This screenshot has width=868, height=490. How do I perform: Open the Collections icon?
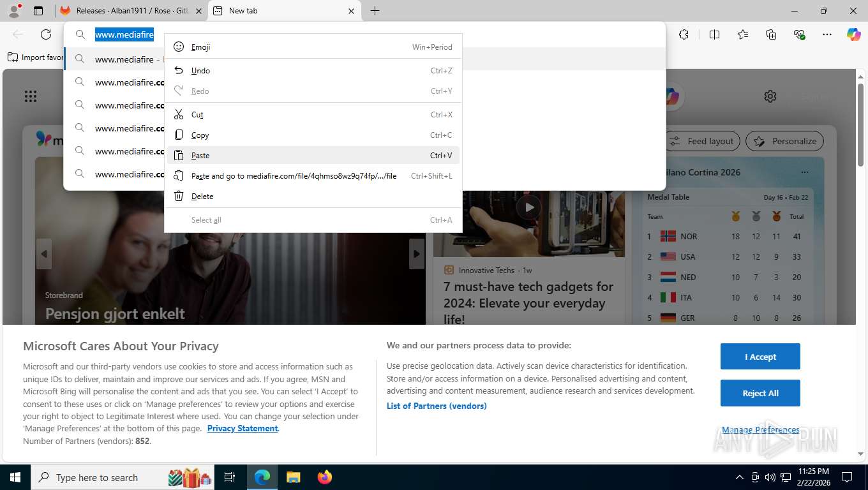point(771,34)
